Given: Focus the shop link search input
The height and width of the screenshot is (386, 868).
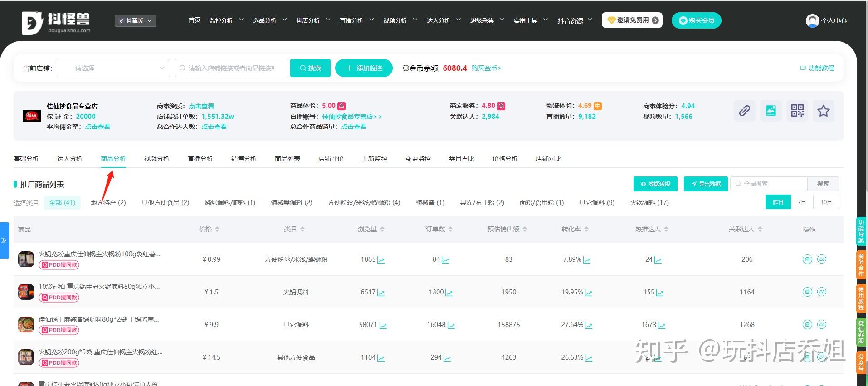Looking at the screenshot, I should [231, 68].
